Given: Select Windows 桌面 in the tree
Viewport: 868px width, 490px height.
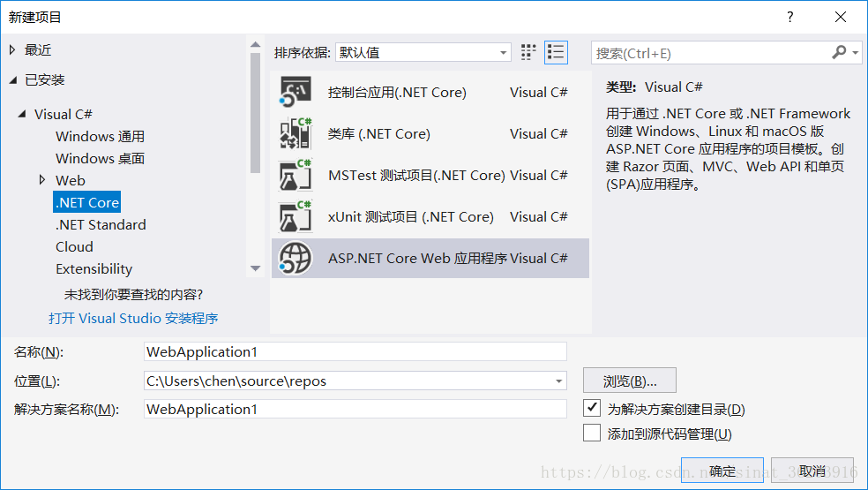Looking at the screenshot, I should point(101,159).
